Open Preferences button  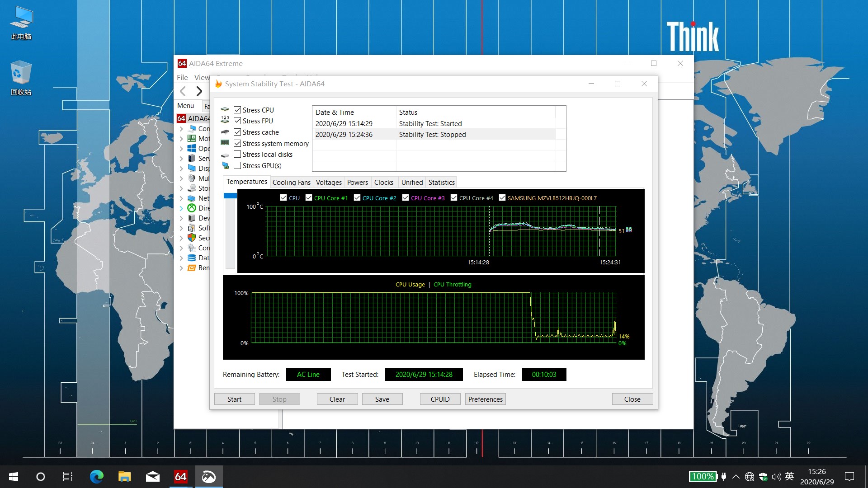(486, 399)
